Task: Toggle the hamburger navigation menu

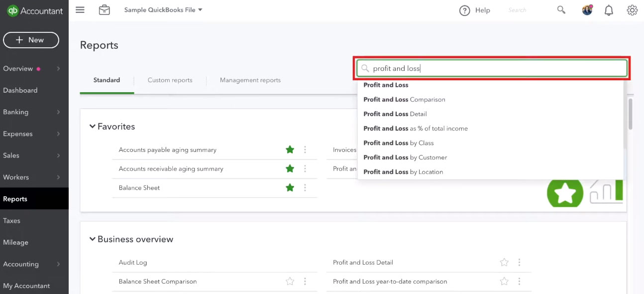Action: [80, 10]
